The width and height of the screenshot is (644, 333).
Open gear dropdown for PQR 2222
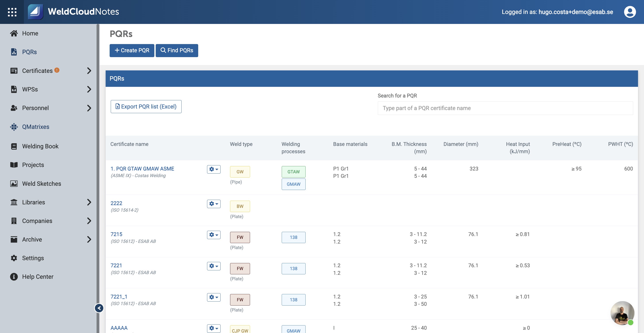coord(213,204)
